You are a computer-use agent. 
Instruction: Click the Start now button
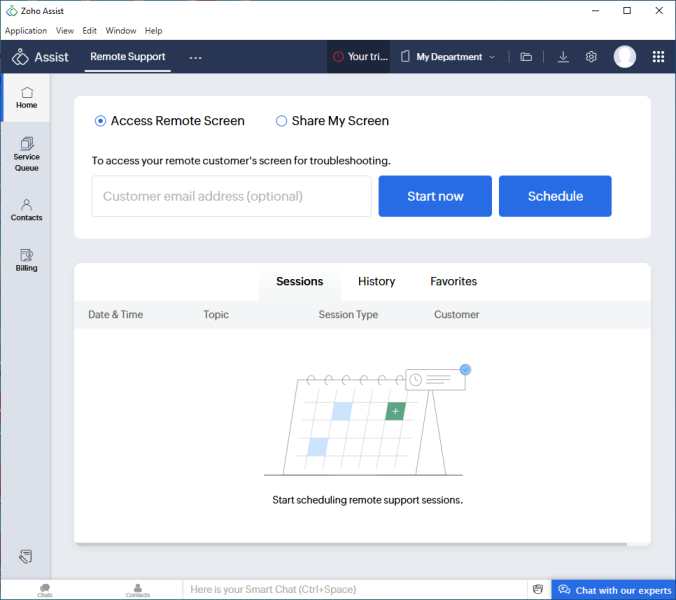point(435,196)
